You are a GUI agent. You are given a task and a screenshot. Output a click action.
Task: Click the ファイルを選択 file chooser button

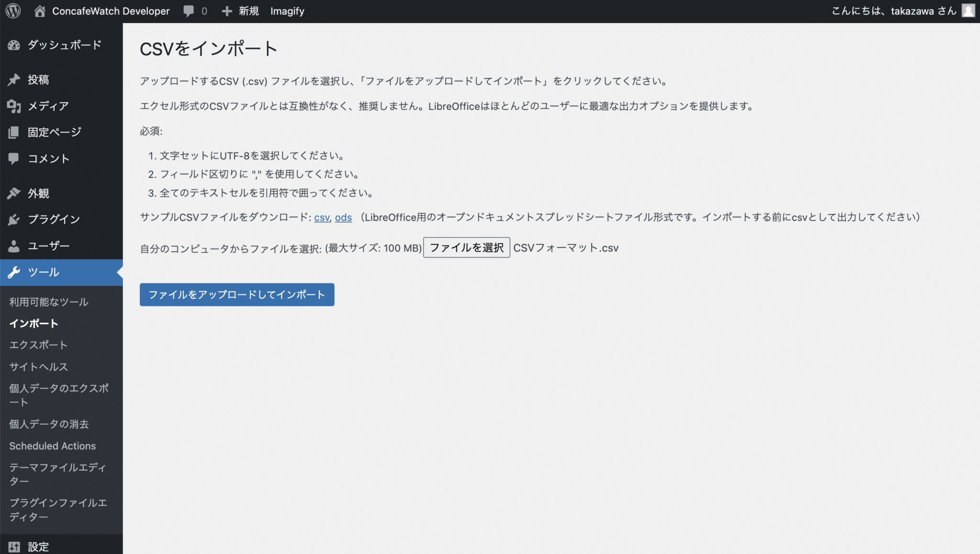[467, 248]
